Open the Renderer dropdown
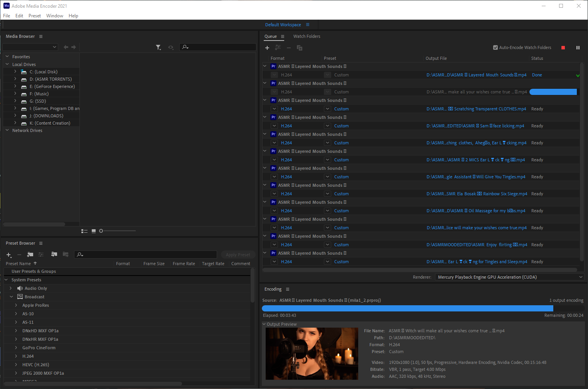The width and height of the screenshot is (588, 389). [510, 277]
